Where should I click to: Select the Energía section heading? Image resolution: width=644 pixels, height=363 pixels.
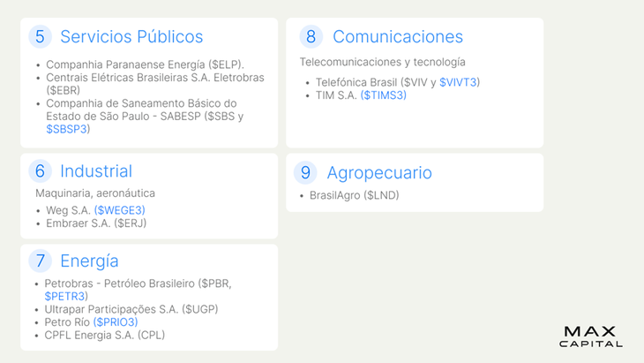click(x=89, y=261)
